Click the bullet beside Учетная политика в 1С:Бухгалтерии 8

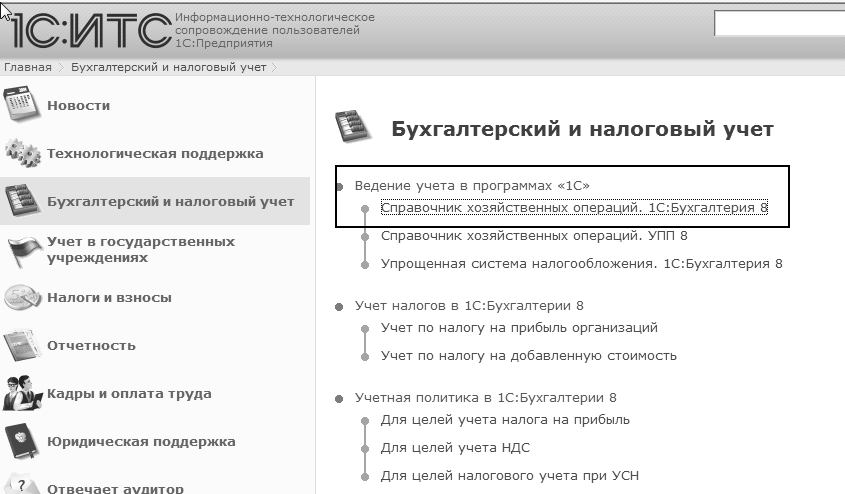339,399
